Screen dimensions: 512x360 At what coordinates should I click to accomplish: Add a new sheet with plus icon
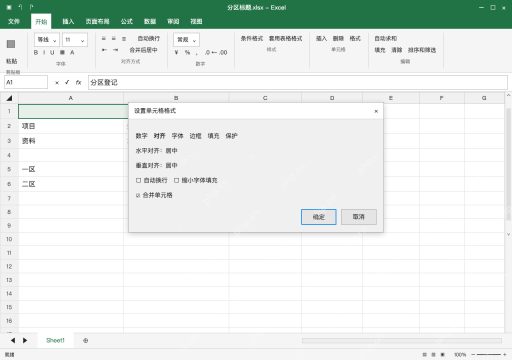point(86,341)
